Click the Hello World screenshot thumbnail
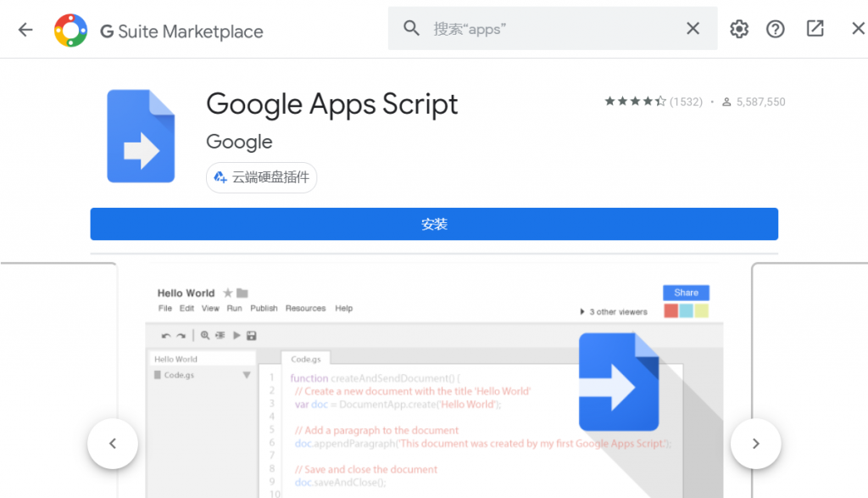 [434, 381]
